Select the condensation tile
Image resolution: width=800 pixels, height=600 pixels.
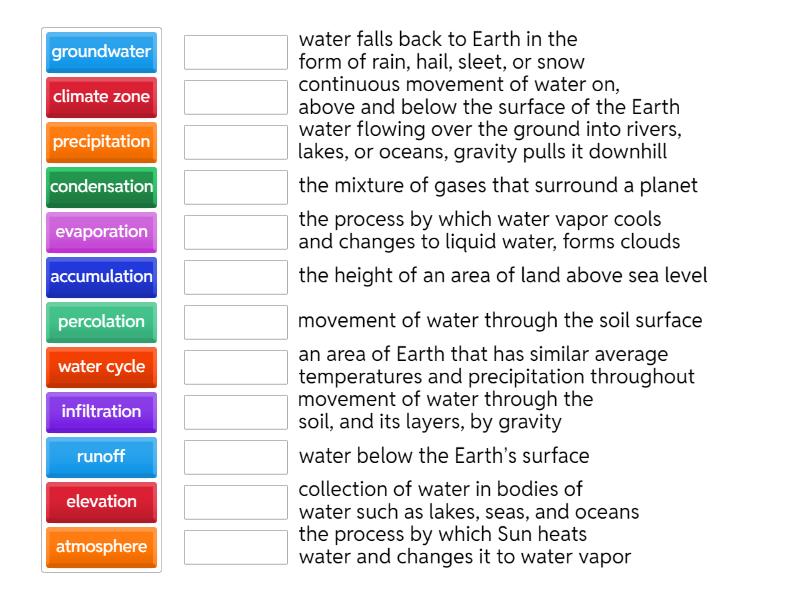[100, 187]
